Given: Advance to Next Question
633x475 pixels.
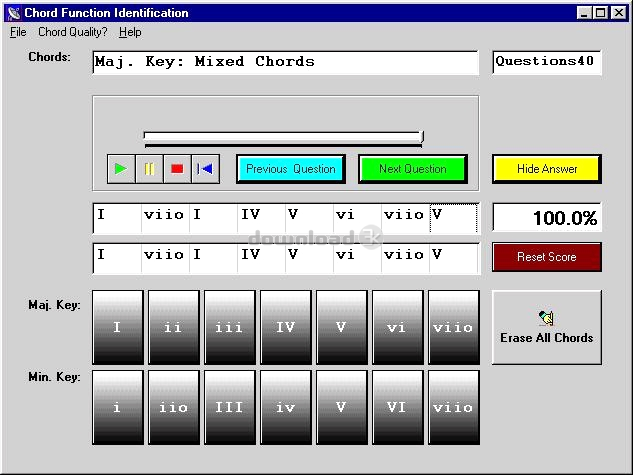Looking at the screenshot, I should [413, 169].
